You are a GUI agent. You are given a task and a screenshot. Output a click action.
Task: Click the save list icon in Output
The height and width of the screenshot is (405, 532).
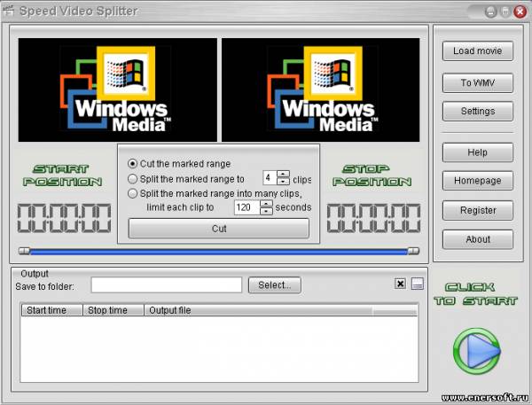click(x=418, y=284)
